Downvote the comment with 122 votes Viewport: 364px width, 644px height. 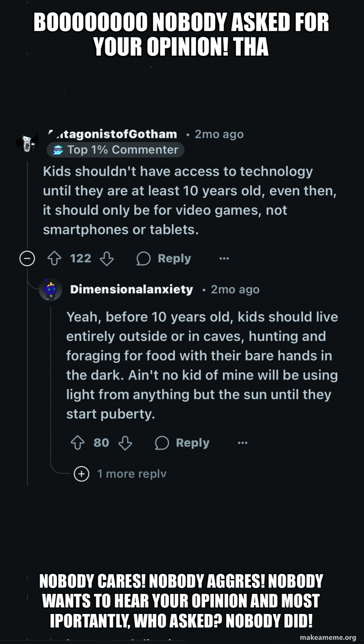point(107,259)
